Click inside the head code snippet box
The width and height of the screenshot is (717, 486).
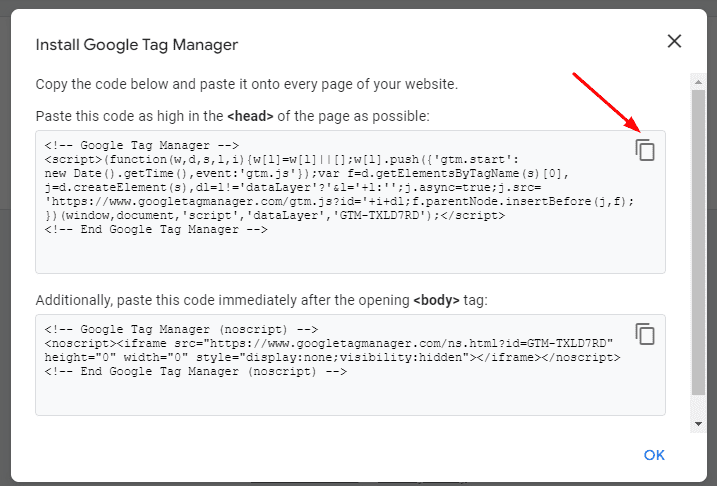point(350,202)
